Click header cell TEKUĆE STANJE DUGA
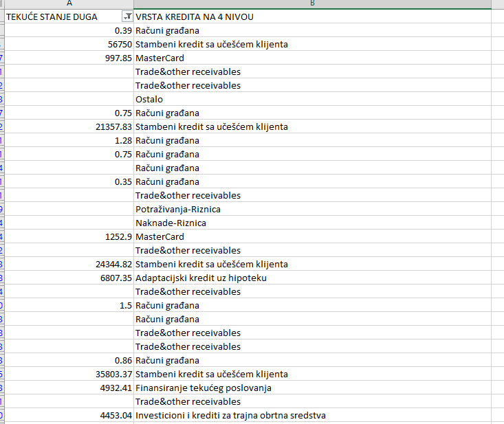The image size is (504, 424). tap(69, 16)
